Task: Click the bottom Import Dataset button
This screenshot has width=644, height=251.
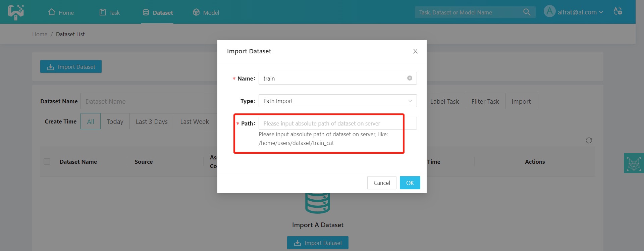Action: coord(318,243)
